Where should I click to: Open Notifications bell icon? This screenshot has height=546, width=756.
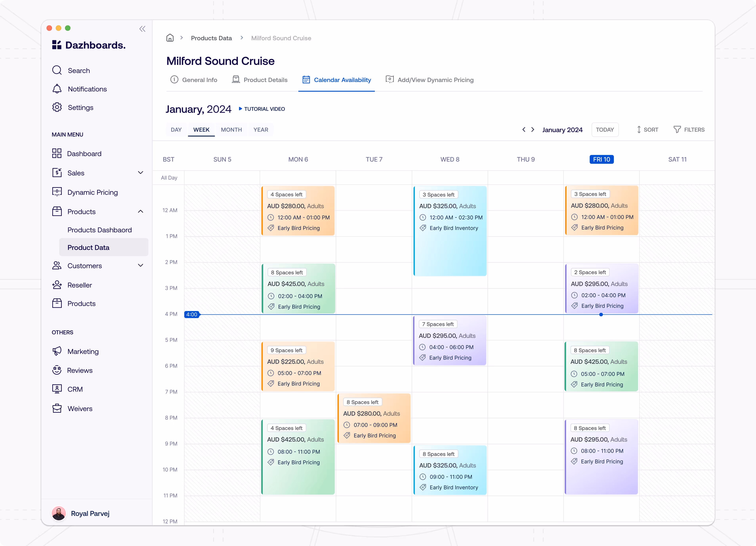tap(57, 89)
